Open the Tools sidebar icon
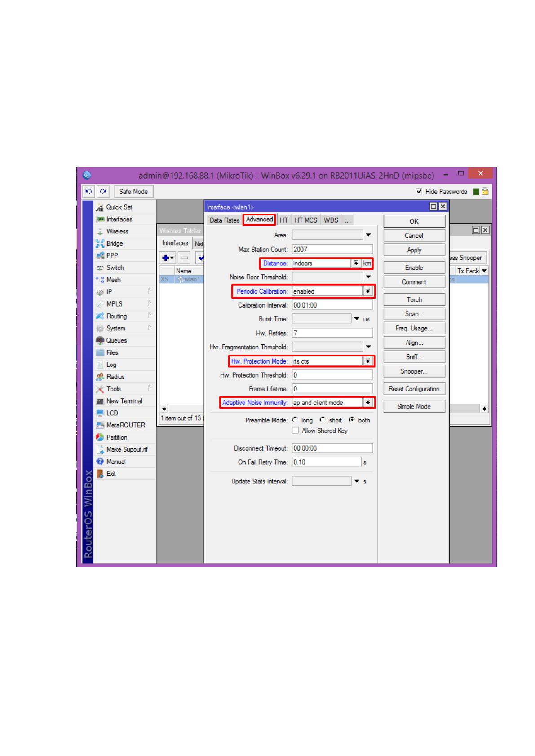The image size is (535, 756). pos(100,389)
